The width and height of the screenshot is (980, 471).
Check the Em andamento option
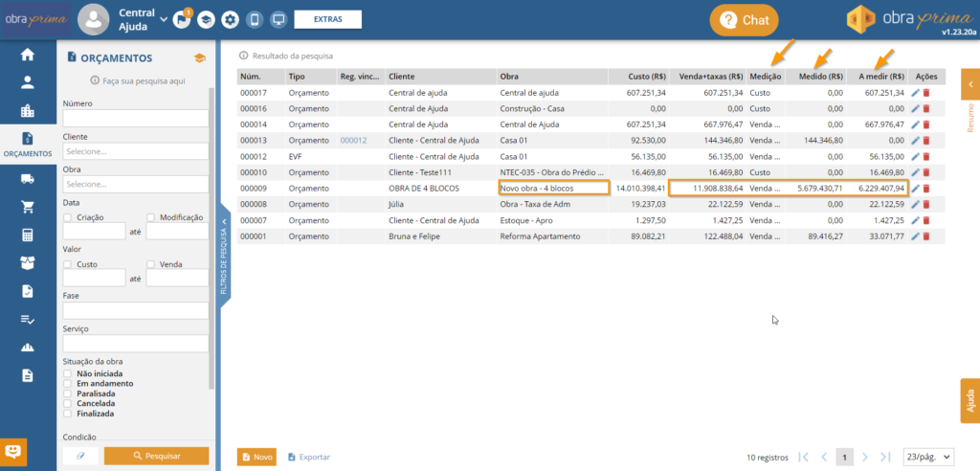(x=68, y=384)
